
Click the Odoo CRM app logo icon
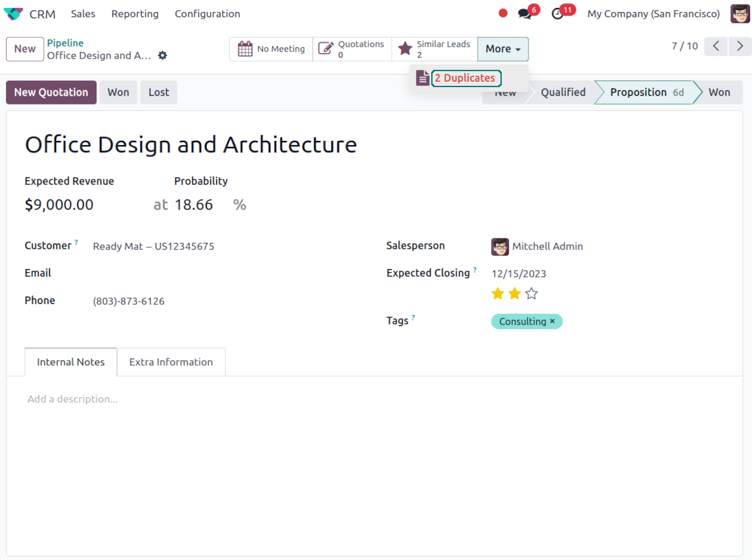[x=13, y=14]
